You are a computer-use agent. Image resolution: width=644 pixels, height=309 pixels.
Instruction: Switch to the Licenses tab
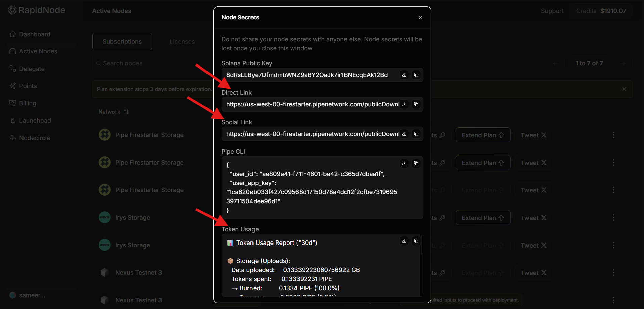click(x=182, y=42)
